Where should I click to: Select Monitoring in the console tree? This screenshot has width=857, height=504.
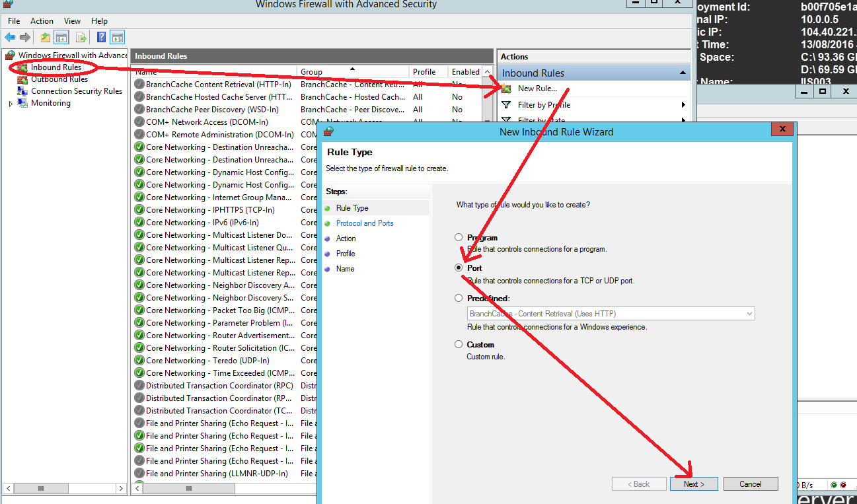click(50, 103)
